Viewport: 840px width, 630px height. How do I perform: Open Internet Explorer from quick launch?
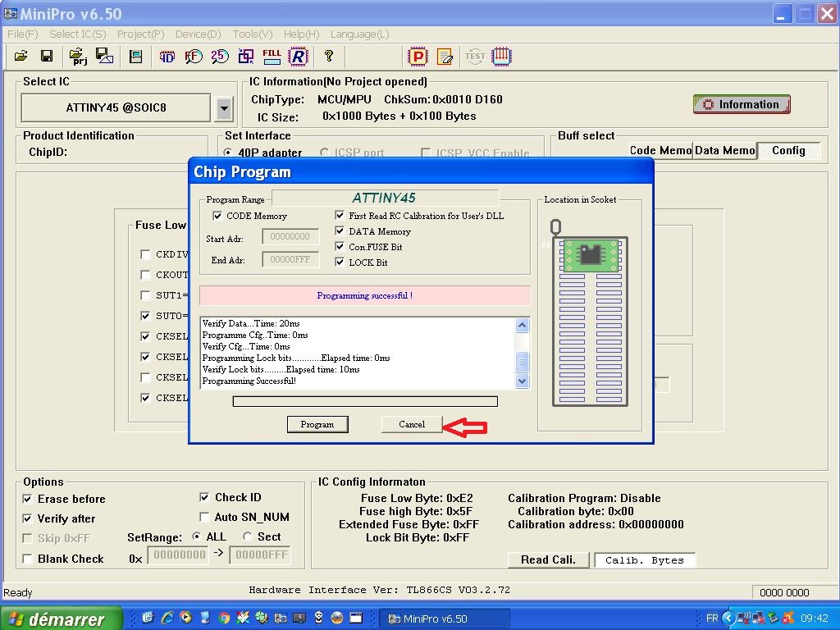coord(167,618)
